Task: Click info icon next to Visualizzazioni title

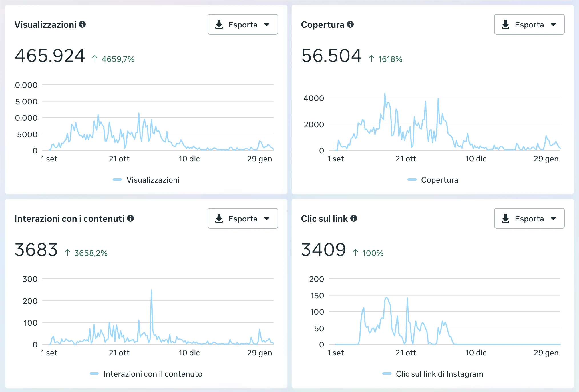Action: click(82, 24)
